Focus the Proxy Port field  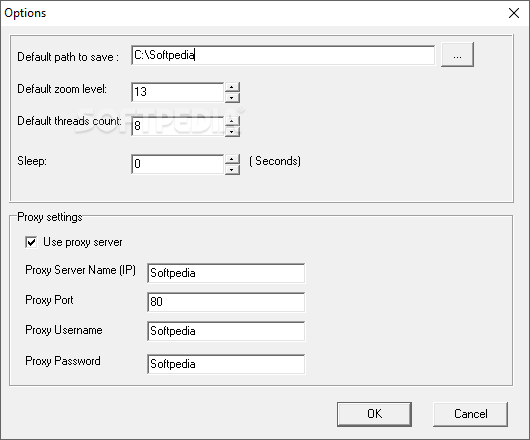coord(226,302)
